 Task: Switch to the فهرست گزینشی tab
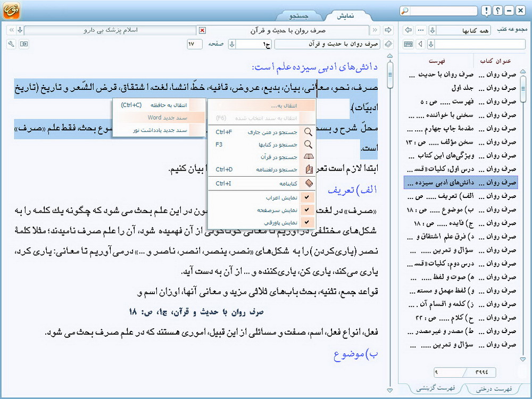point(436,388)
